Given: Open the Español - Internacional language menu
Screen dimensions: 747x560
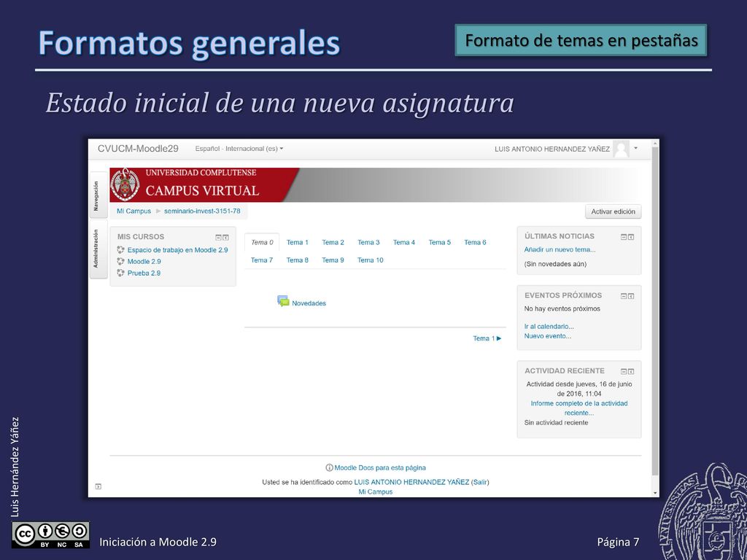Looking at the screenshot, I should 239,149.
